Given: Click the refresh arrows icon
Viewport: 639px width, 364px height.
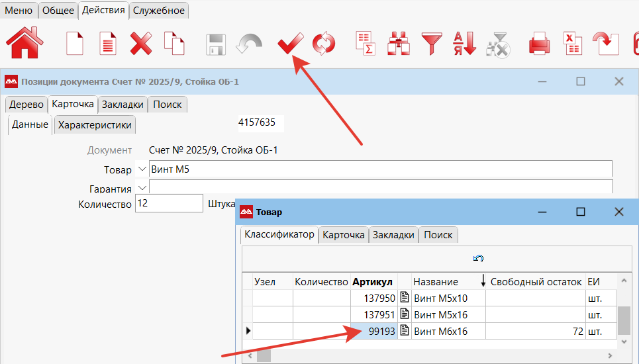Looking at the screenshot, I should (x=324, y=44).
